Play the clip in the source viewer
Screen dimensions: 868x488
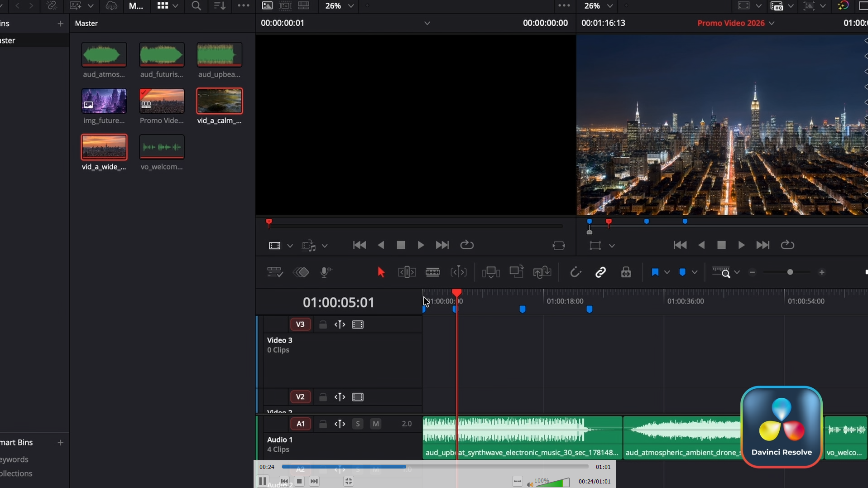click(421, 245)
